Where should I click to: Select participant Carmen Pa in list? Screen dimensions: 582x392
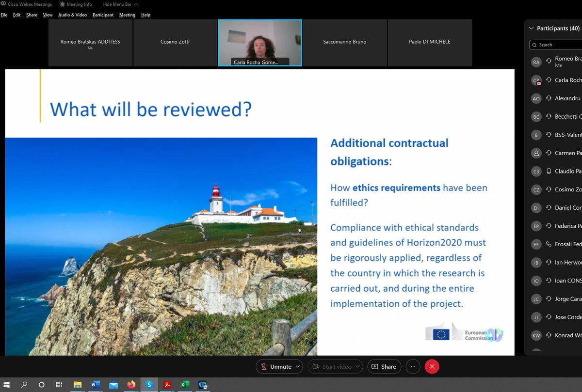click(x=555, y=153)
